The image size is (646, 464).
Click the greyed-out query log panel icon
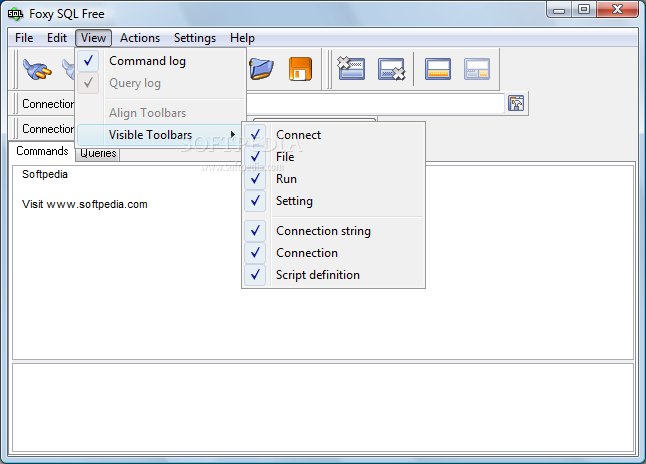[x=477, y=69]
